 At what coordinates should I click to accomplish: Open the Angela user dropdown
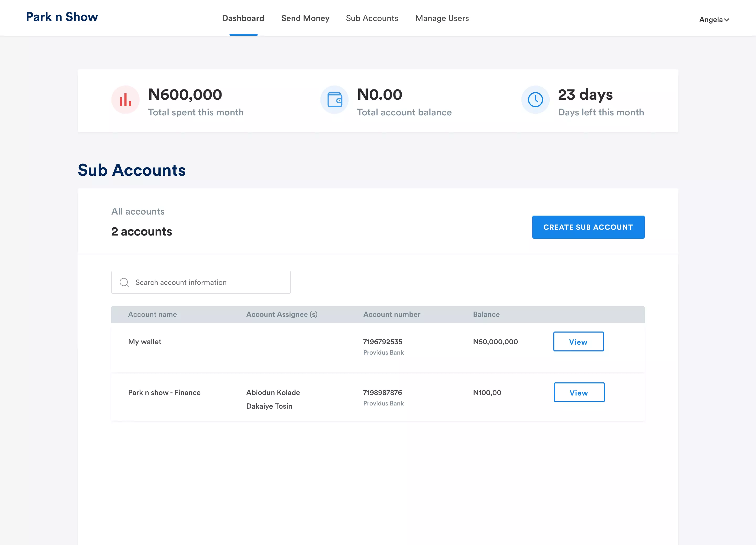(714, 20)
